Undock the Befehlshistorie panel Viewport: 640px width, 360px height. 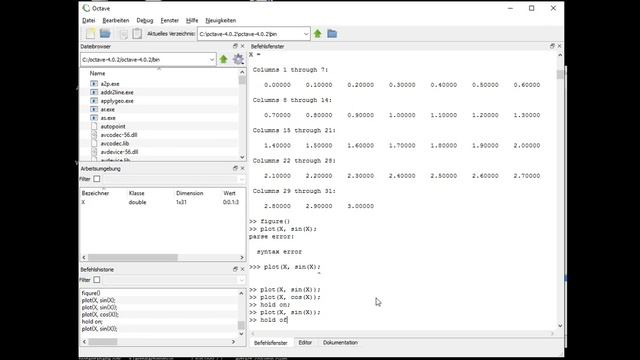(235, 269)
